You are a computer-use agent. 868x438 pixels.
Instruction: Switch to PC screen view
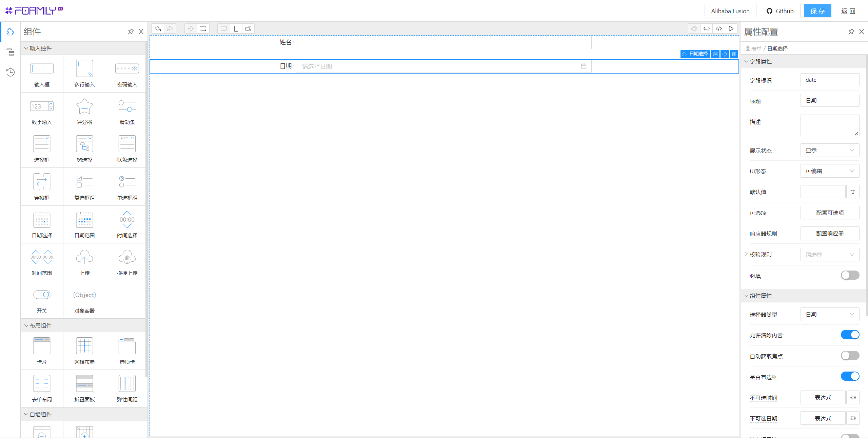(224, 28)
